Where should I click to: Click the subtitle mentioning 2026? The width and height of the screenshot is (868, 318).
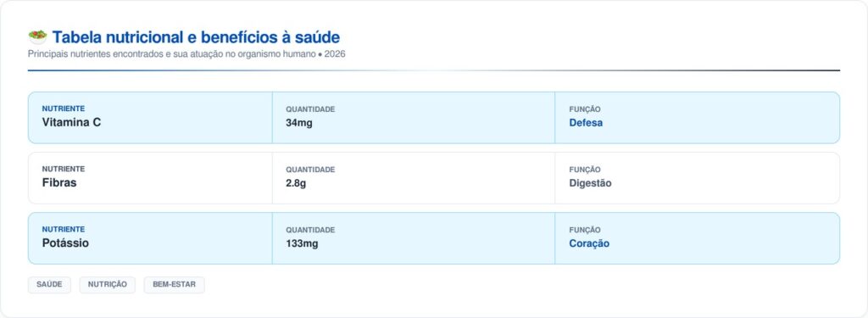click(186, 54)
